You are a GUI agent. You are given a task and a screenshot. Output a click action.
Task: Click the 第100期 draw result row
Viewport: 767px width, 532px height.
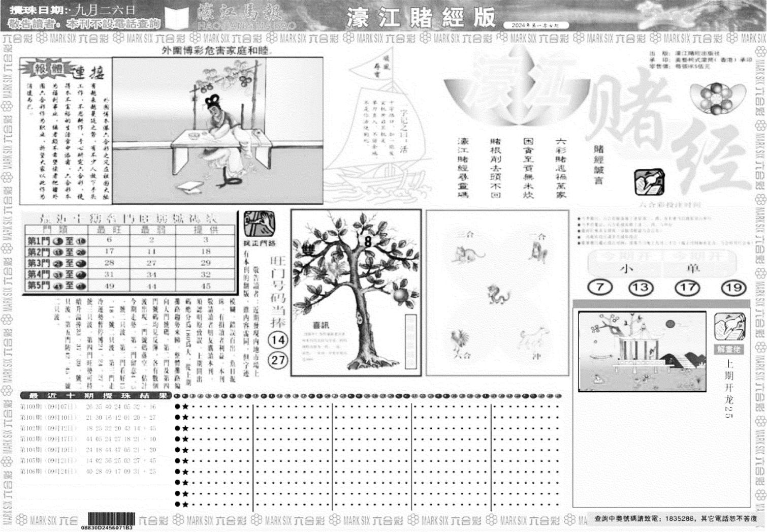tap(88, 406)
